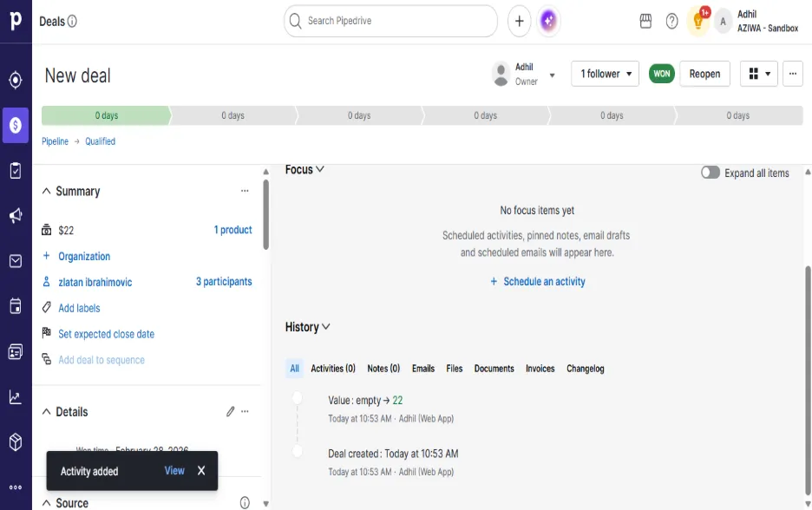Open the help question mark icon
The image size is (812, 510).
[671, 21]
